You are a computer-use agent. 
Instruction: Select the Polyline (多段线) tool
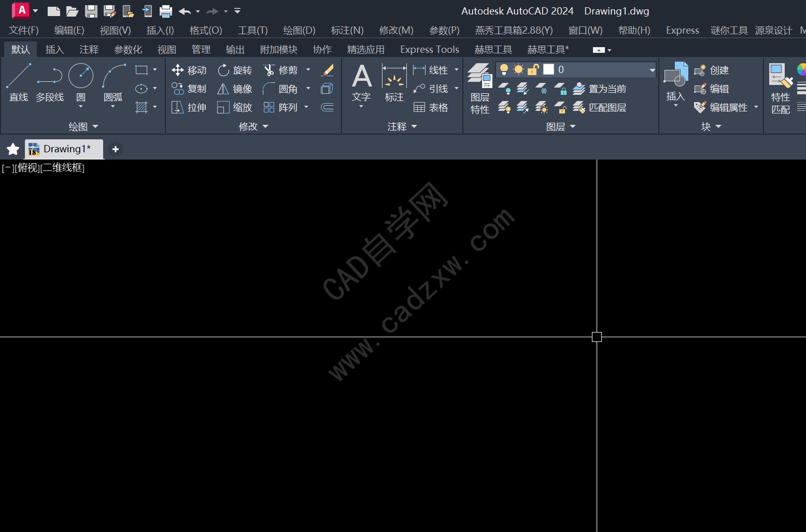click(x=50, y=82)
